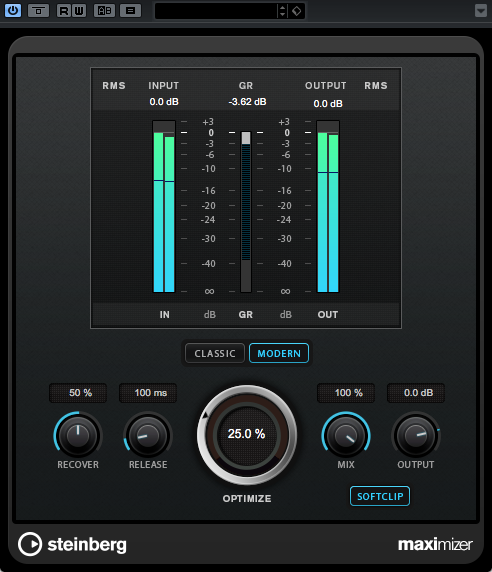Open the preset management diamond icon
Viewport: 492px width, 572px height.
tap(297, 11)
